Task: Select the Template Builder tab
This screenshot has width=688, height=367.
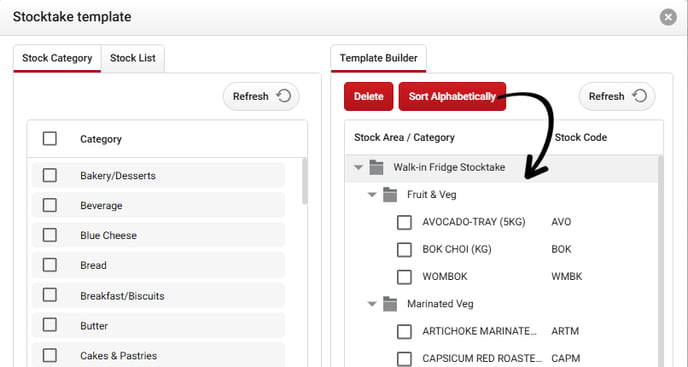Action: (378, 58)
